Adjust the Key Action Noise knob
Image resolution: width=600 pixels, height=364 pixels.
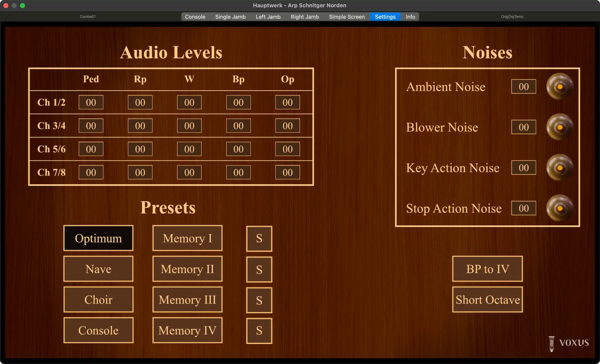[x=559, y=168]
